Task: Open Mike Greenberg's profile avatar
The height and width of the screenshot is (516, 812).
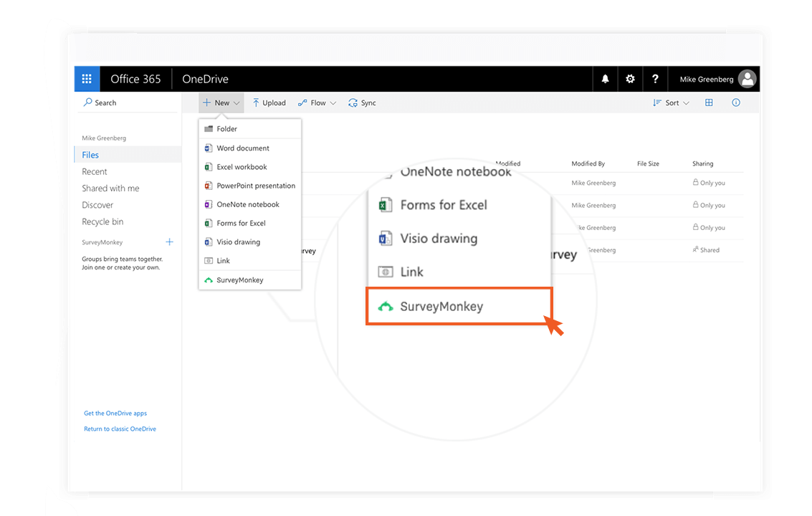Action: pyautogui.click(x=747, y=79)
